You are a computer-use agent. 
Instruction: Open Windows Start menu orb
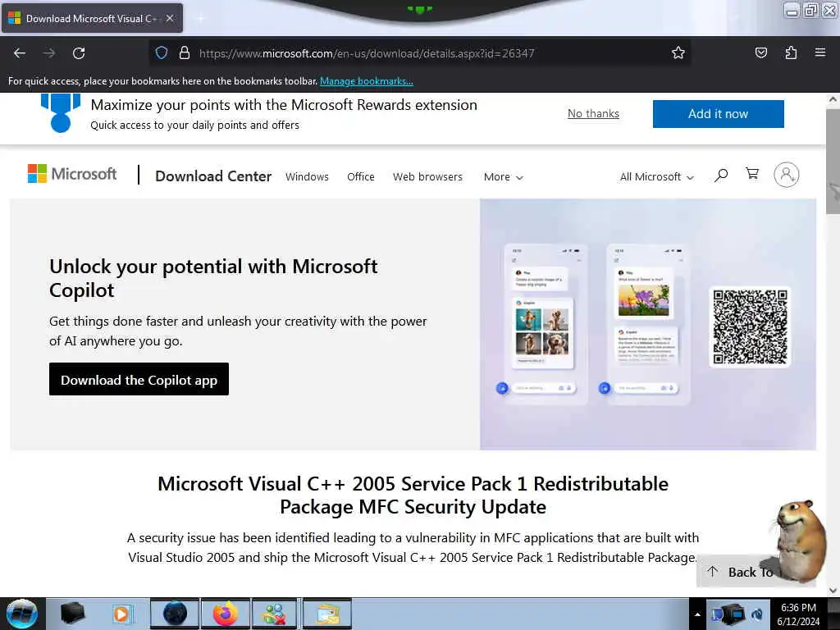tap(22, 614)
